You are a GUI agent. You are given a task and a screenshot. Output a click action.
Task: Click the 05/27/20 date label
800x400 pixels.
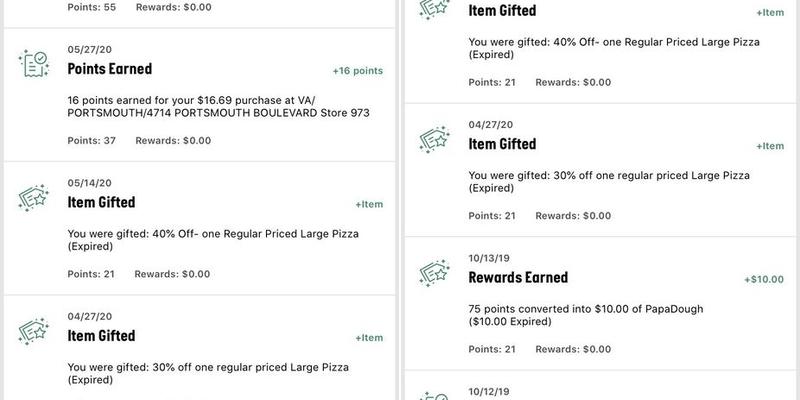point(88,49)
